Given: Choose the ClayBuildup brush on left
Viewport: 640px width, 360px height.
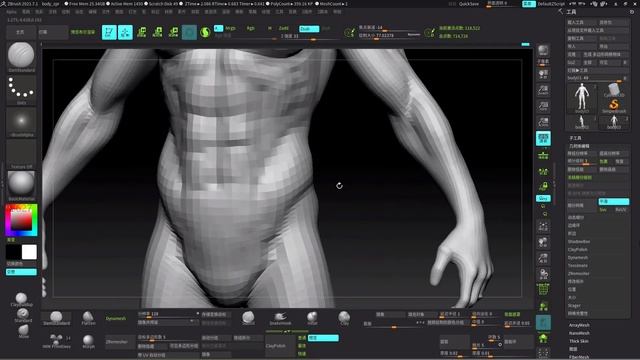Looking at the screenshot, I should click(21, 299).
